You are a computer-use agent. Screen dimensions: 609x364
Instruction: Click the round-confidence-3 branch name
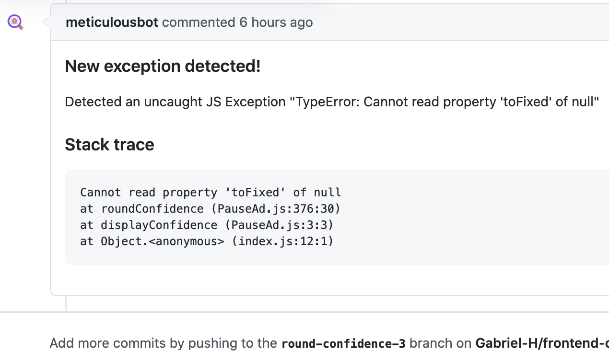[343, 343]
